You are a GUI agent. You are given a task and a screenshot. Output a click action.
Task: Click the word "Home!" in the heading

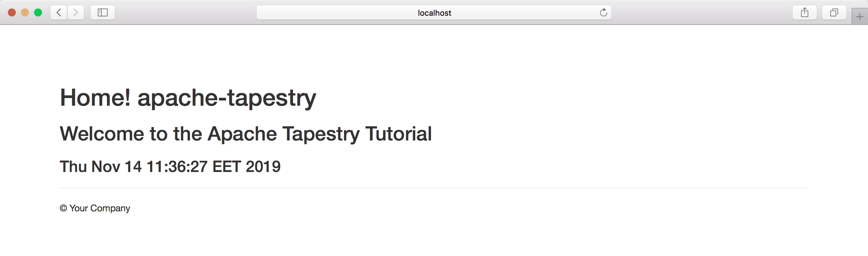[95, 97]
